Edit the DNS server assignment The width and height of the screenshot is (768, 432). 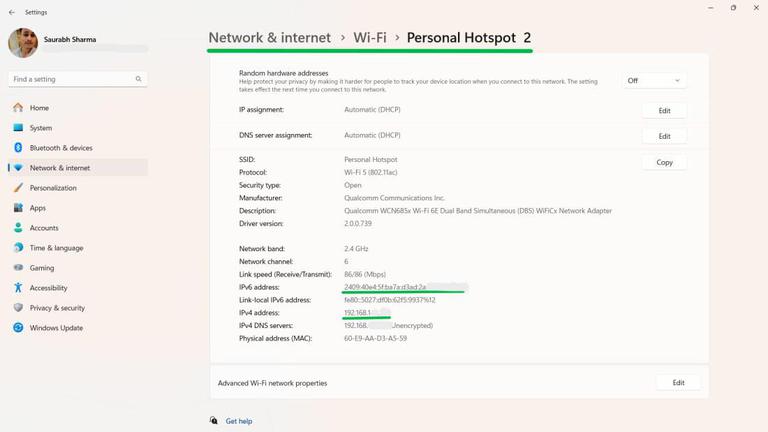[x=664, y=136]
